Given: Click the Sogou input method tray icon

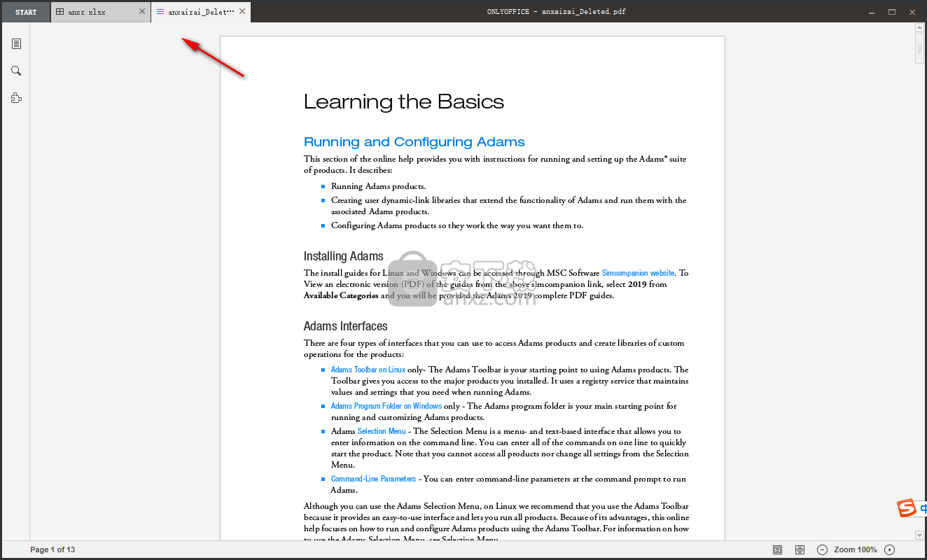Looking at the screenshot, I should [x=907, y=508].
